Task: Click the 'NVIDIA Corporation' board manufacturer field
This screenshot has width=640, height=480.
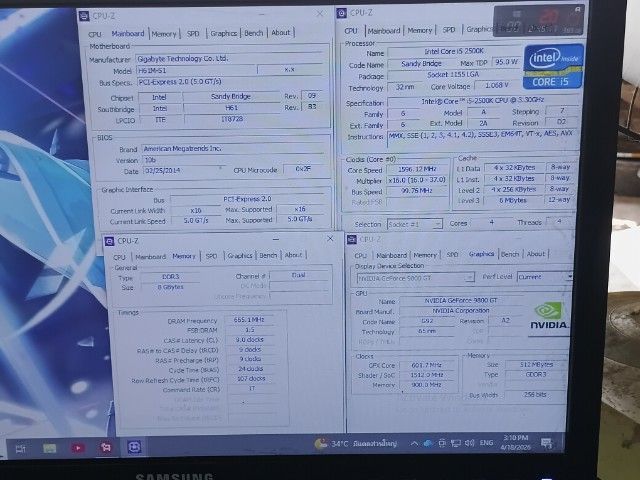Action: [461, 311]
